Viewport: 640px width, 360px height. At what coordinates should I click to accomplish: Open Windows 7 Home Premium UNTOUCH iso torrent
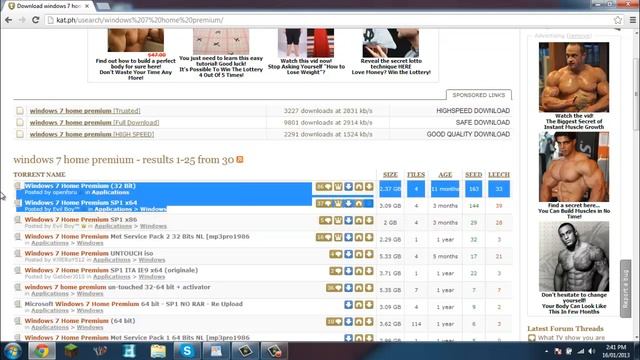[x=89, y=253]
